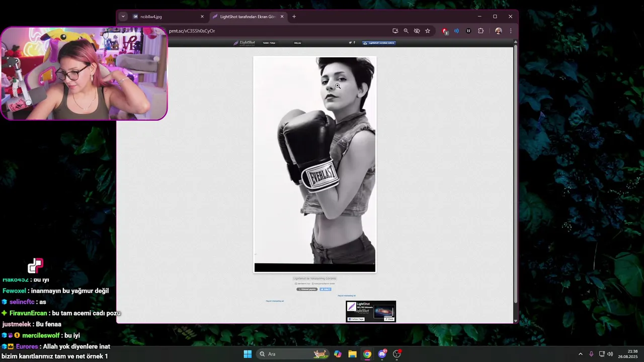Open Discord from the taskbar
Image resolution: width=644 pixels, height=362 pixels.
tap(382, 354)
